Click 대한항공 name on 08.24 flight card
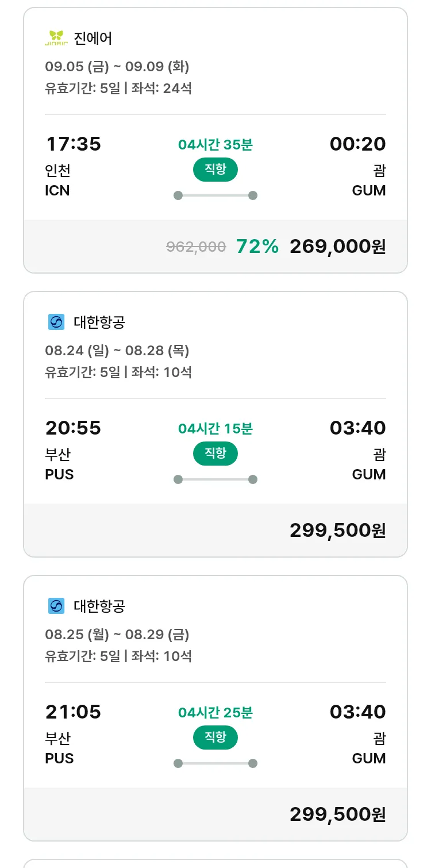This screenshot has width=431, height=868. click(99, 322)
